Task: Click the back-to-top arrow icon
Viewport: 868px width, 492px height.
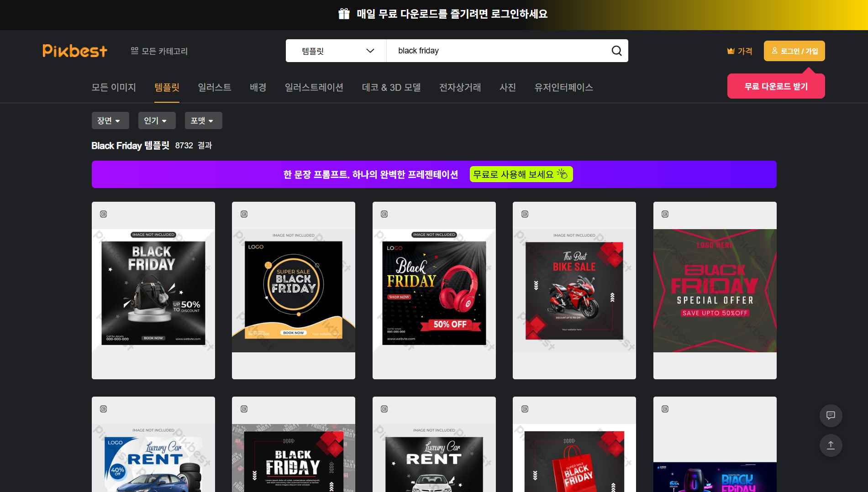Action: [x=831, y=445]
